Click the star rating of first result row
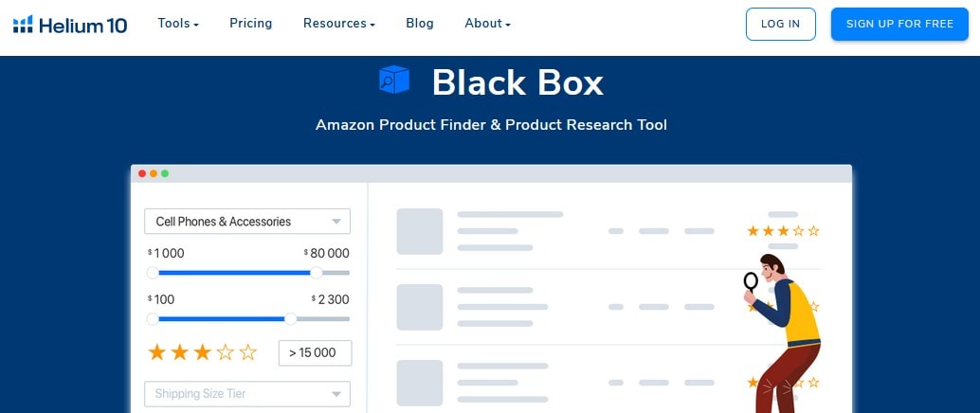980x413 pixels. point(783,230)
